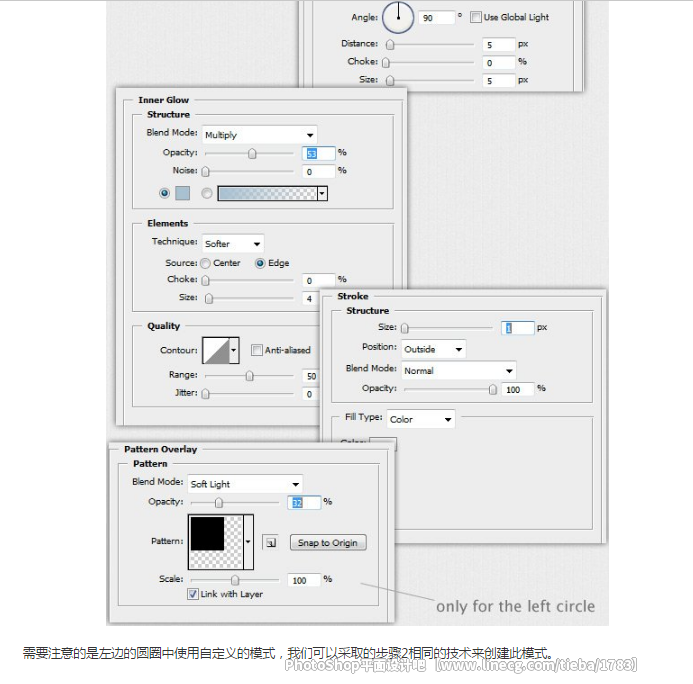Screen dimensions: 693x684
Task: Open the Pattern picker dropdown arrow
Action: click(x=248, y=542)
